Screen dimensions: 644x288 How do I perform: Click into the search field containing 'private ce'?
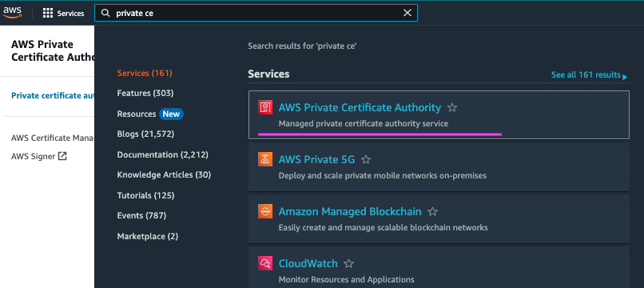256,13
